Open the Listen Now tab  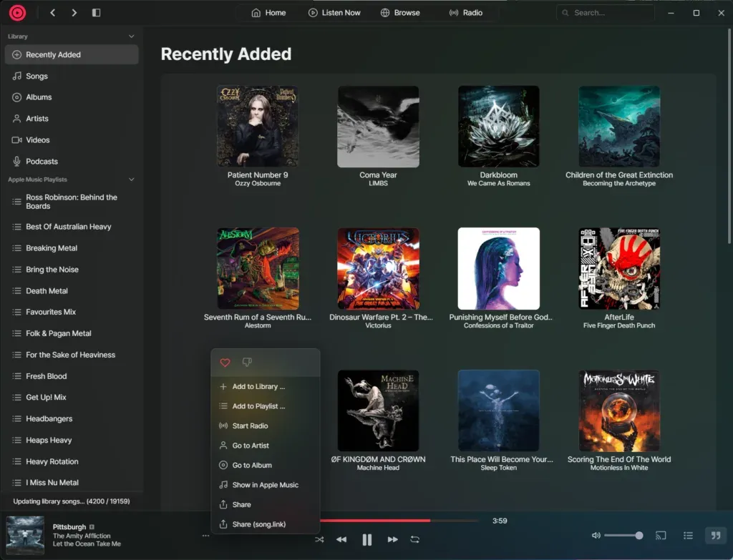334,13
